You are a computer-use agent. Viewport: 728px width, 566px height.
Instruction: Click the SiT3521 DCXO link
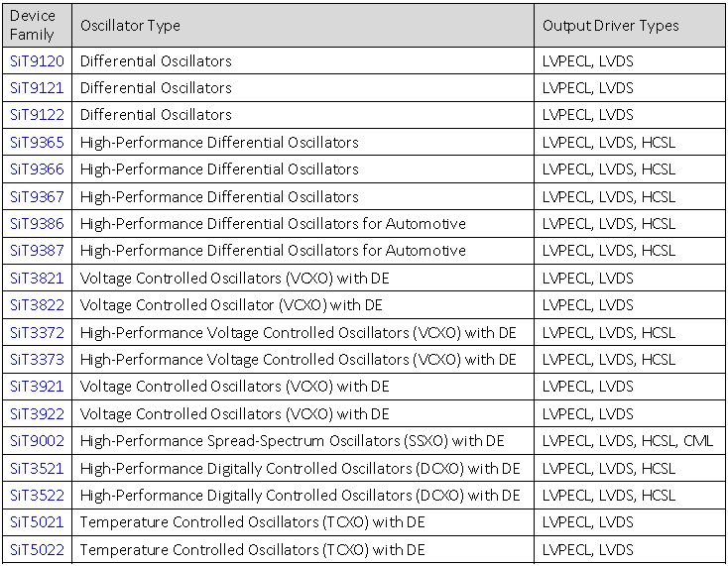click(37, 468)
